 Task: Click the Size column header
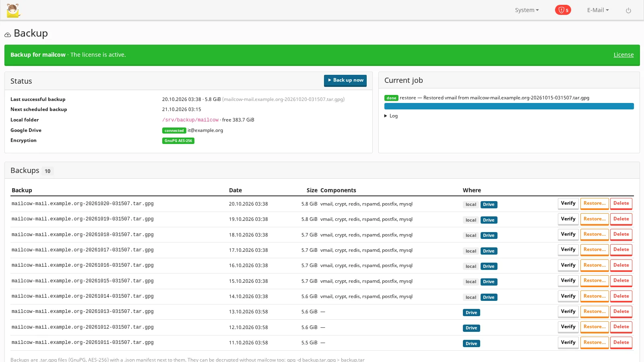[312, 190]
